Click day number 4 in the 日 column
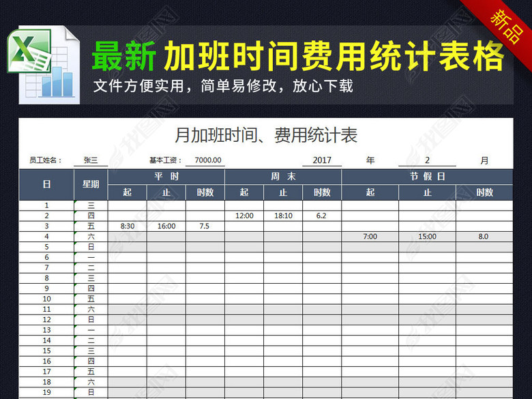The image size is (532, 399). point(46,237)
